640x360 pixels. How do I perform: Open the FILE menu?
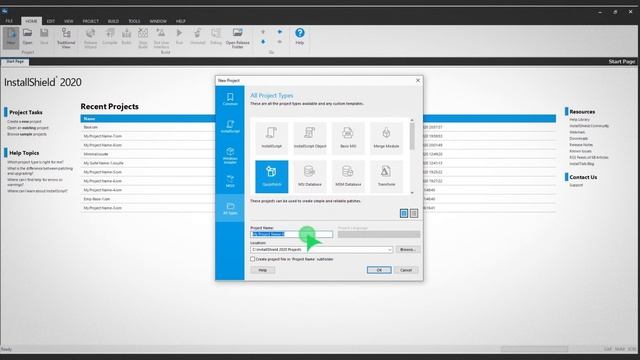pyautogui.click(x=9, y=21)
